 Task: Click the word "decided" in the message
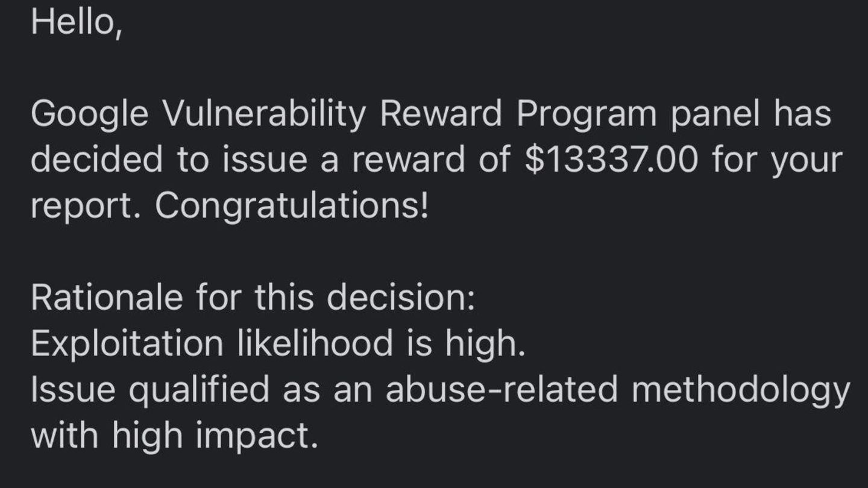[x=98, y=160]
